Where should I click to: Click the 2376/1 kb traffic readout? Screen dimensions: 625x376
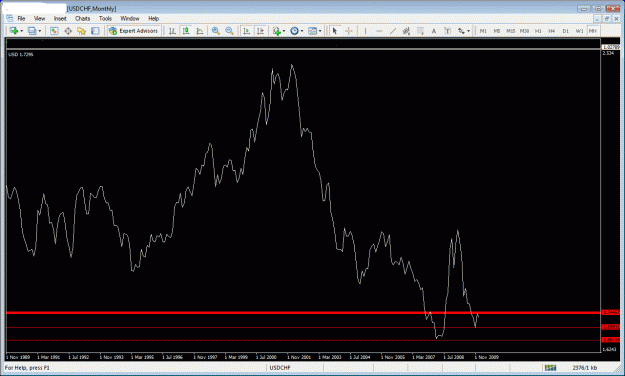tap(585, 368)
